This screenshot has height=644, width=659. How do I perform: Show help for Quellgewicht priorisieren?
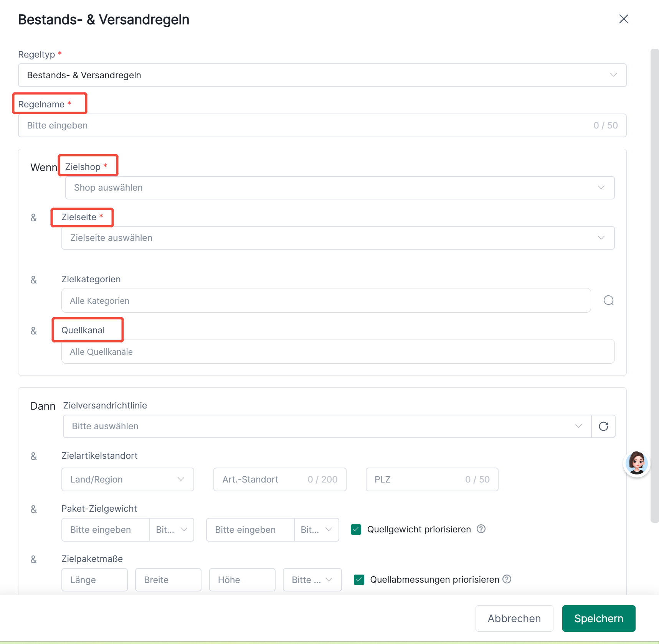pos(481,529)
